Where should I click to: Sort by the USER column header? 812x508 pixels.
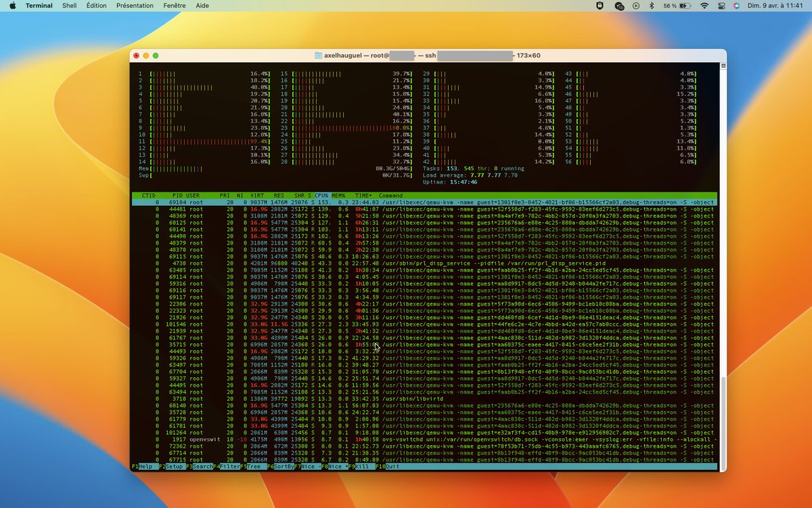[193, 196]
